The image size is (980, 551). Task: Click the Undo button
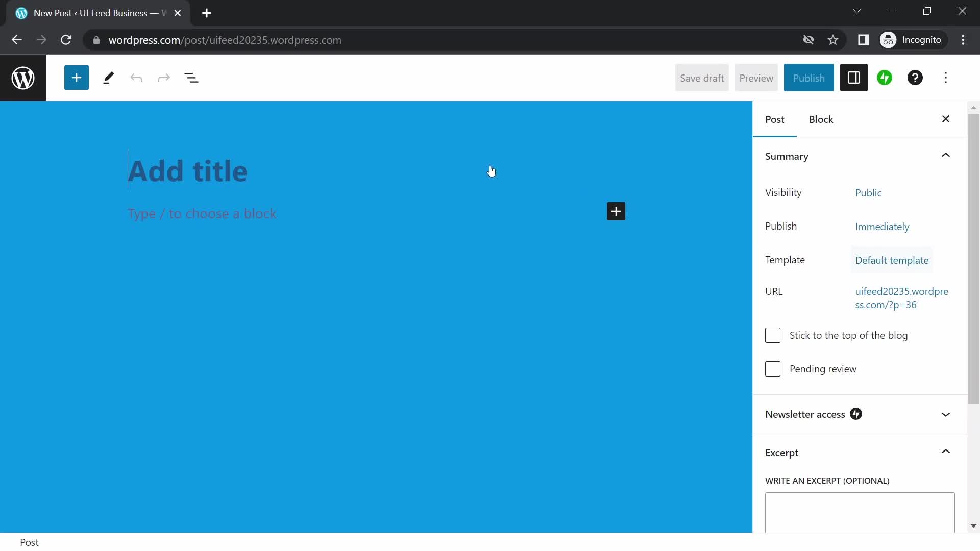136,78
